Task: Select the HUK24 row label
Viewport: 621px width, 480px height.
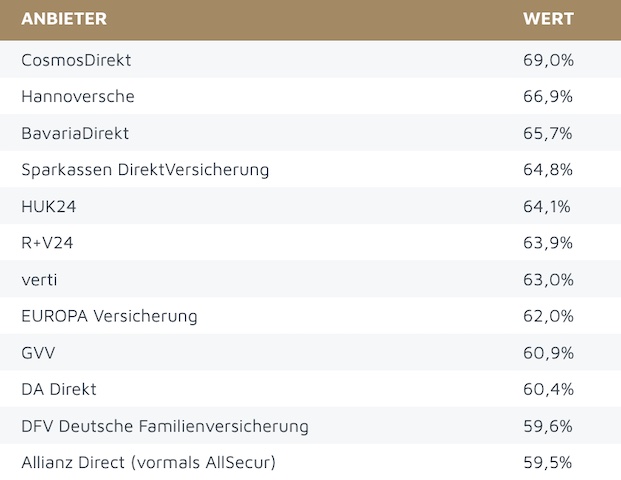Action: 49,207
